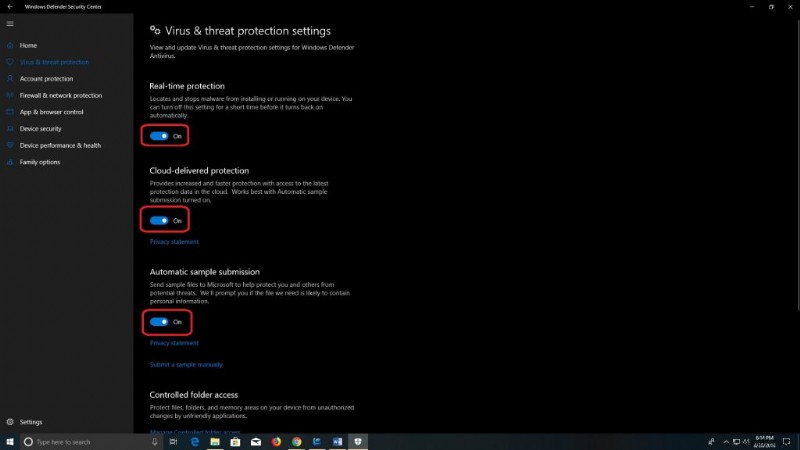
Task: Go to Home in sidebar
Action: pos(28,45)
